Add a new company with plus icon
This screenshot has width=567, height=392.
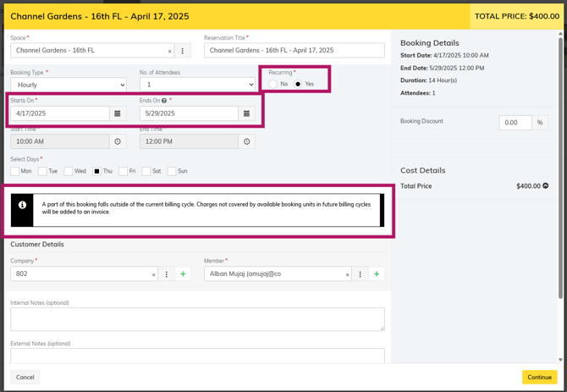click(183, 274)
